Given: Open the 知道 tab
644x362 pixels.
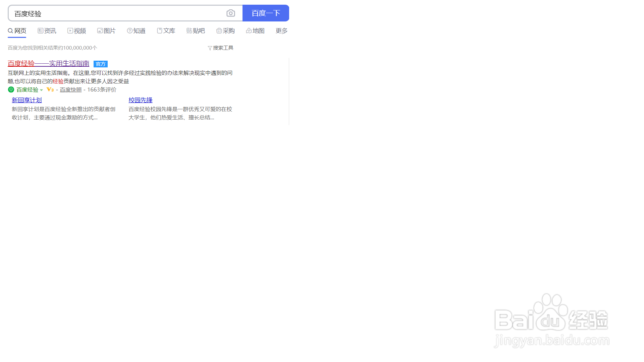Looking at the screenshot, I should 136,31.
